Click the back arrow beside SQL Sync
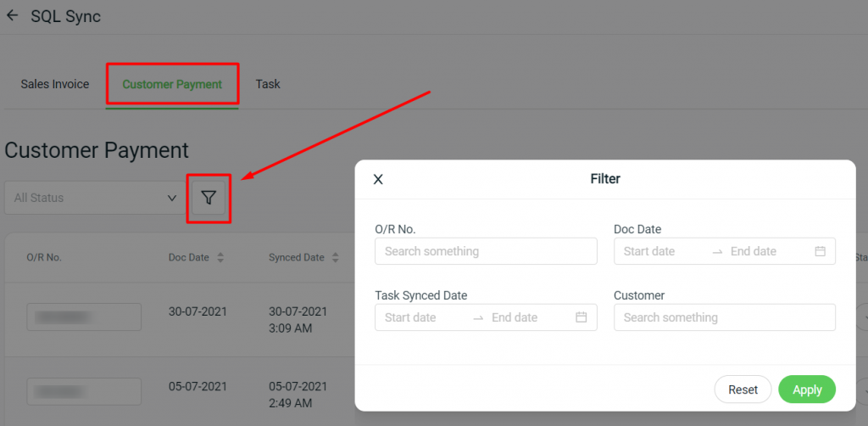Screen dimensions: 868x426 (x=12, y=15)
